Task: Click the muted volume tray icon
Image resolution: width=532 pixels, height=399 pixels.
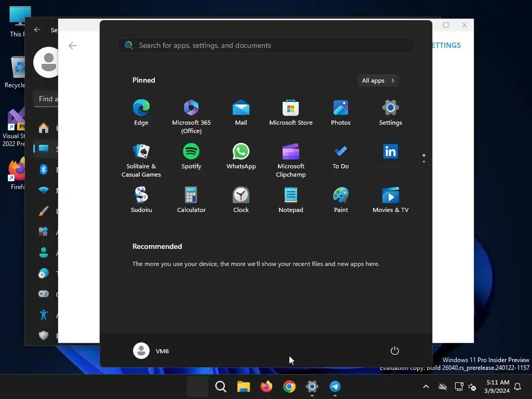Action: point(472,387)
